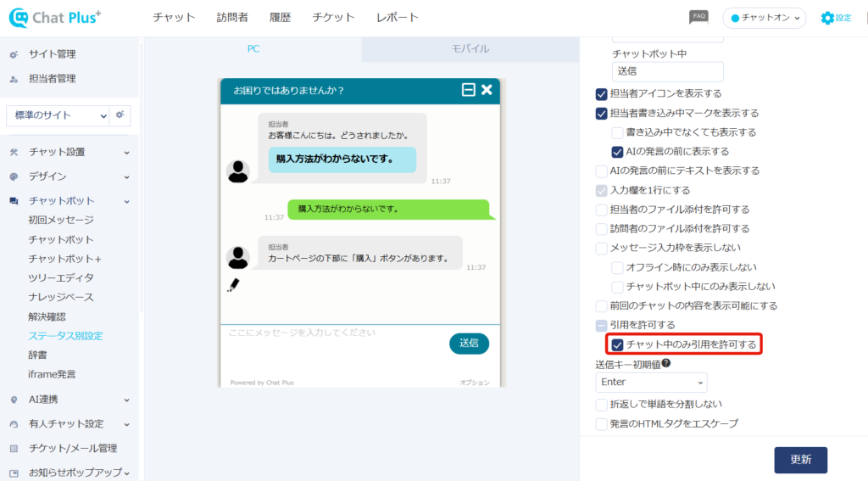
Task: Enable 訪問者のファイル添付を許可する
Action: (602, 228)
